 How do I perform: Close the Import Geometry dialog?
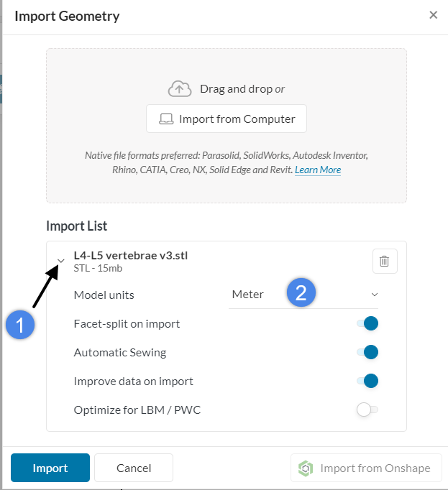point(433,15)
